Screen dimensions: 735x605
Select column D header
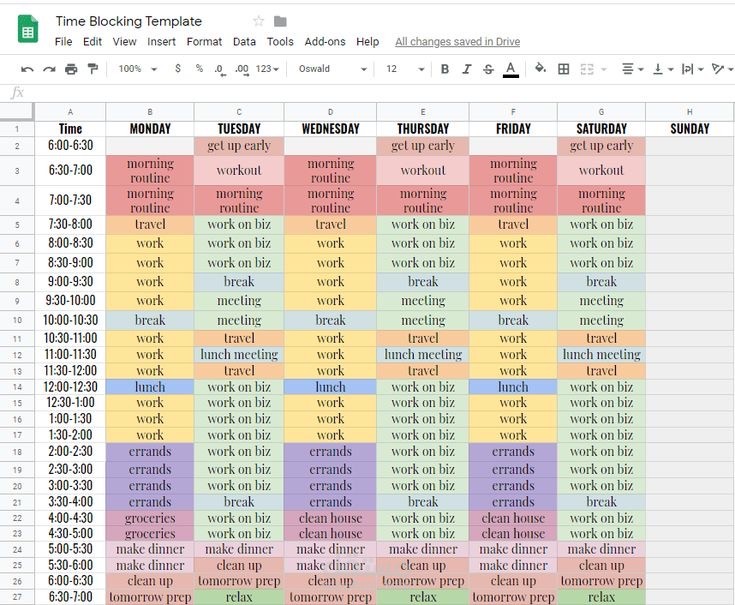330,112
